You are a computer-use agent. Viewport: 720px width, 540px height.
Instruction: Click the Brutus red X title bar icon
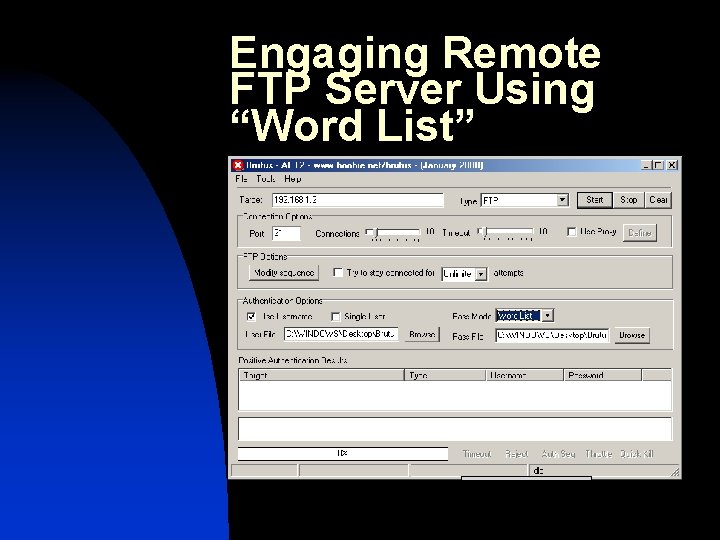[238, 165]
